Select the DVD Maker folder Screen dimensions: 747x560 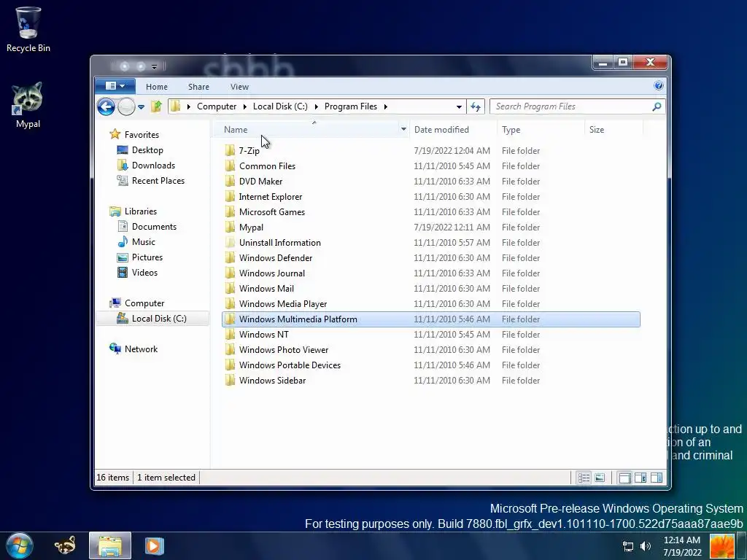[x=260, y=182]
